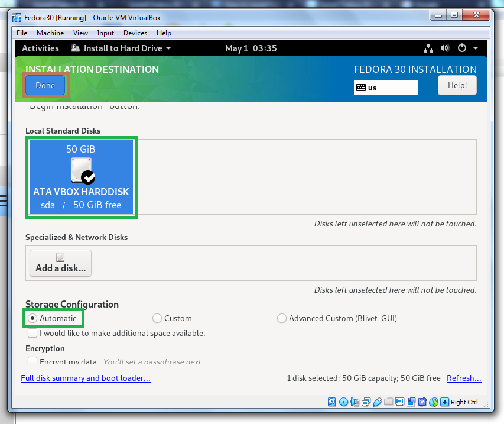Open Activities overview
Screen dimensions: 504x424
click(40, 48)
